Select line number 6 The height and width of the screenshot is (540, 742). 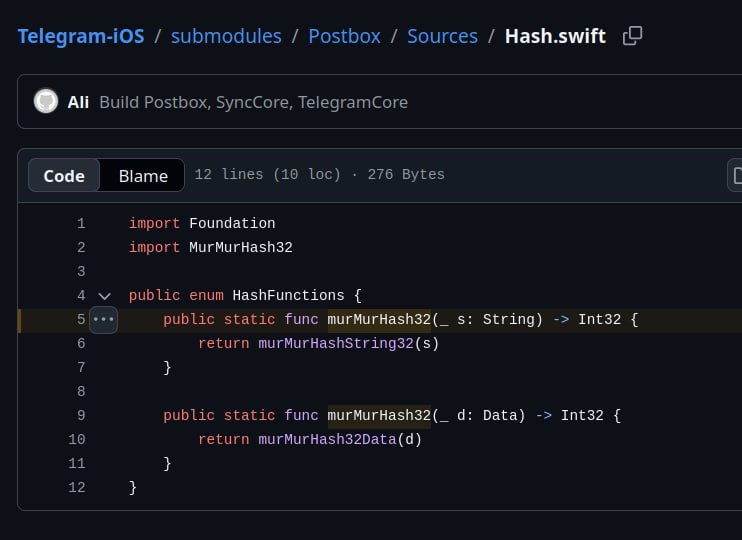click(x=81, y=344)
